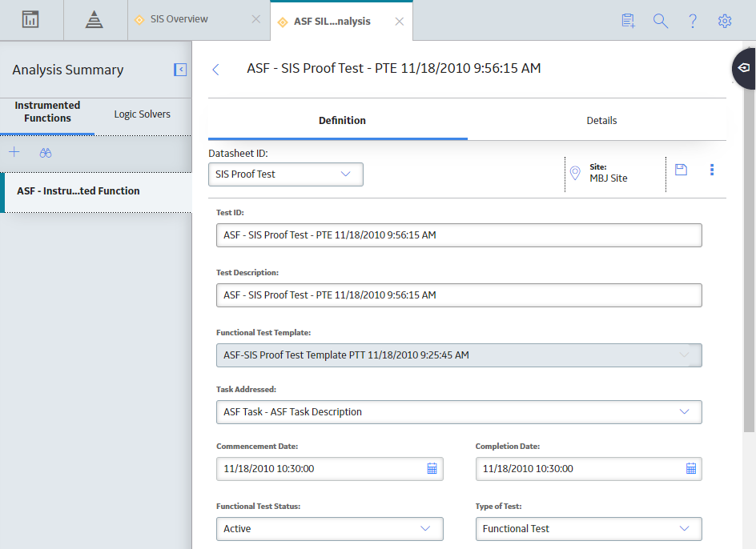Open the Commencement Date calendar picker
The height and width of the screenshot is (549, 756).
coord(432,468)
